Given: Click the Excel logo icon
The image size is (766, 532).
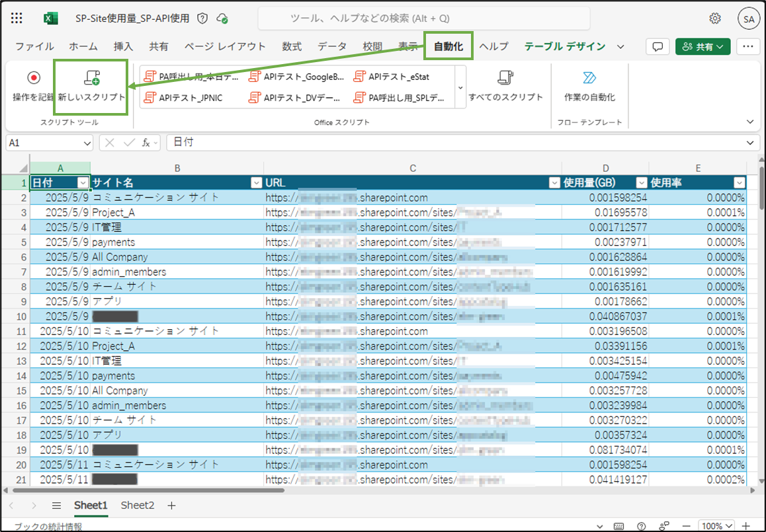Looking at the screenshot, I should [x=50, y=19].
